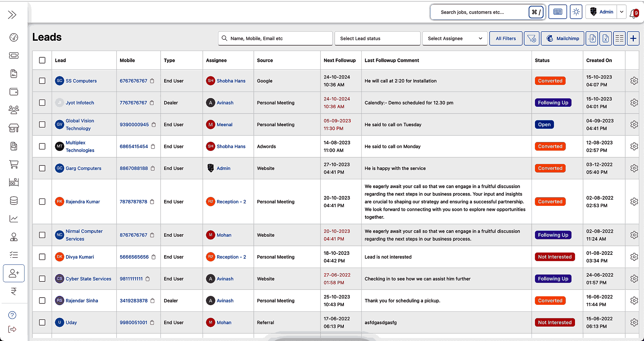Check the Rajendra Kumar row checkbox
Viewport: 644px width, 341px height.
42,202
